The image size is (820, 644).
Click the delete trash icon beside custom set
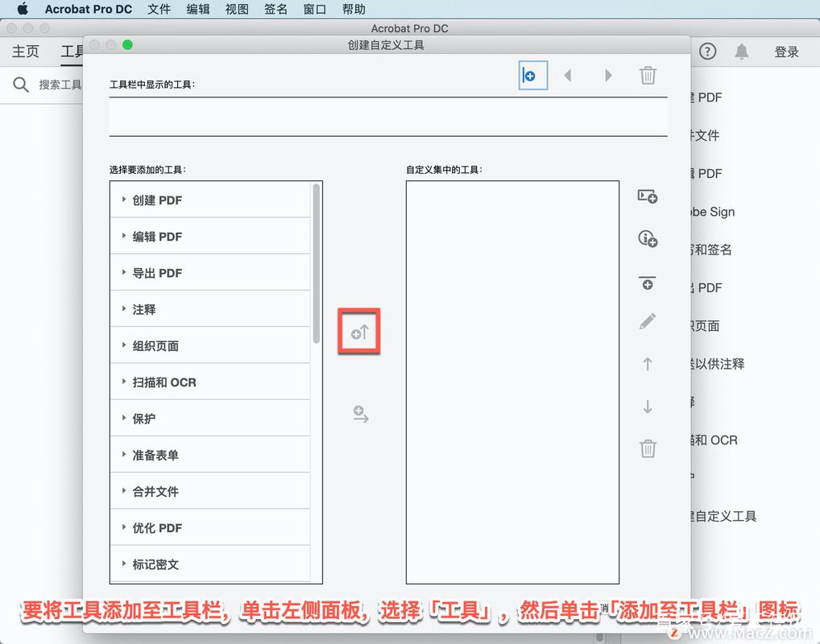click(647, 448)
